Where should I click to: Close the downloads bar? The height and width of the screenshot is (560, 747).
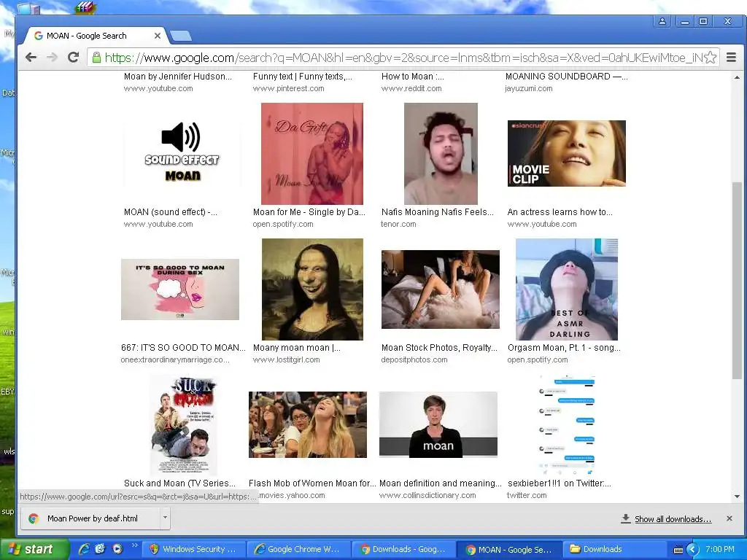click(x=729, y=518)
